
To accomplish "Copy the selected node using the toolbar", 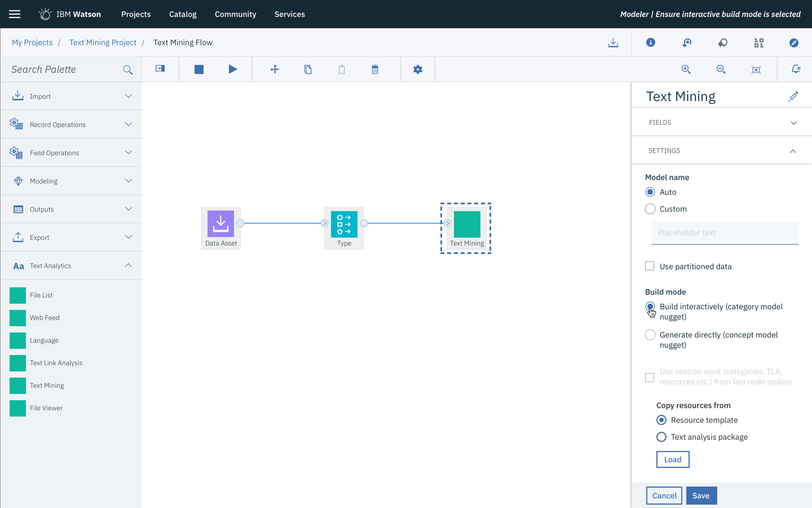I will coord(308,69).
